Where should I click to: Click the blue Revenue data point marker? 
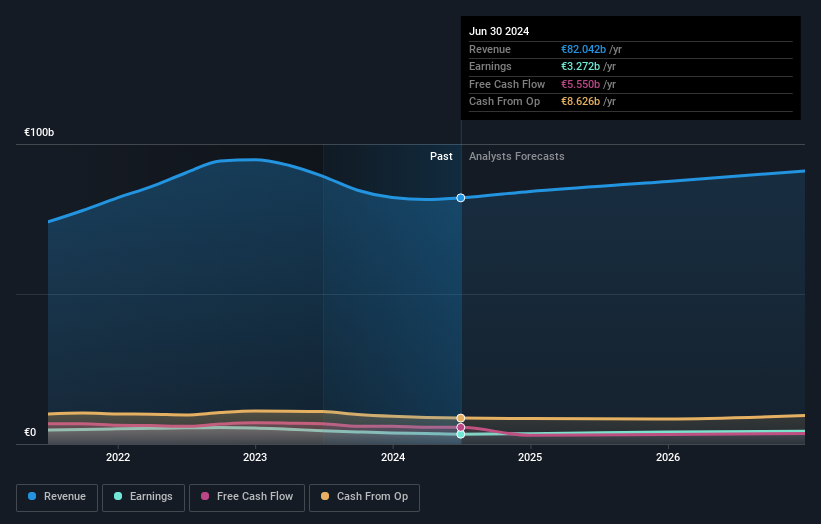coord(461,198)
